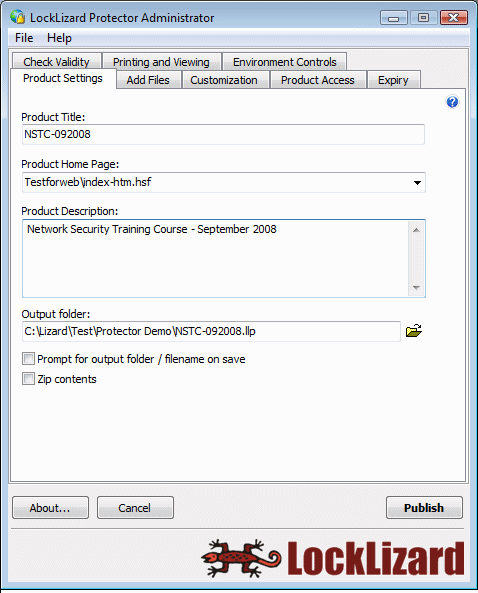Image resolution: width=478 pixels, height=593 pixels.
Task: Click the Cancel button
Action: [135, 508]
